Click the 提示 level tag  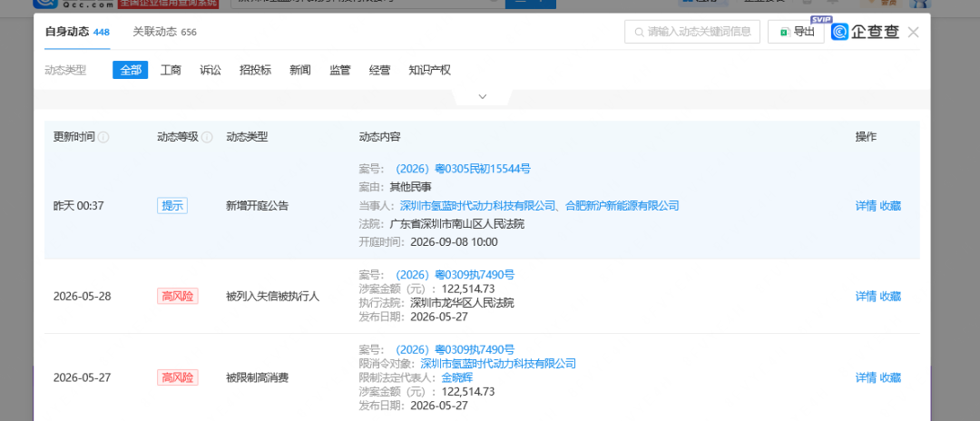171,206
